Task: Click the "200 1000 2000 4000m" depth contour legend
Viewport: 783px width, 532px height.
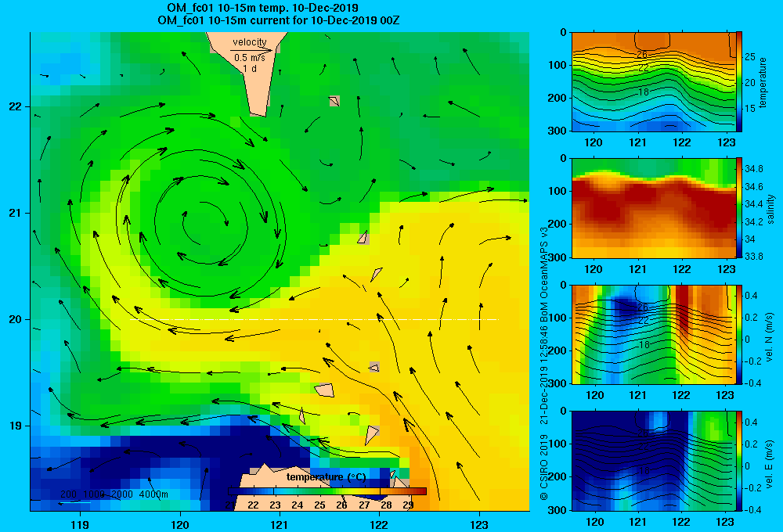Action: pyautogui.click(x=114, y=494)
